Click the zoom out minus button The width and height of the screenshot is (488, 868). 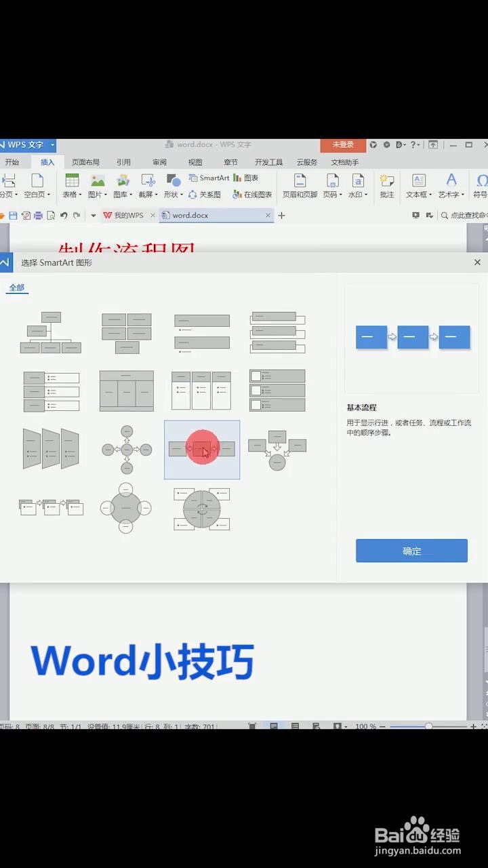pos(383,726)
